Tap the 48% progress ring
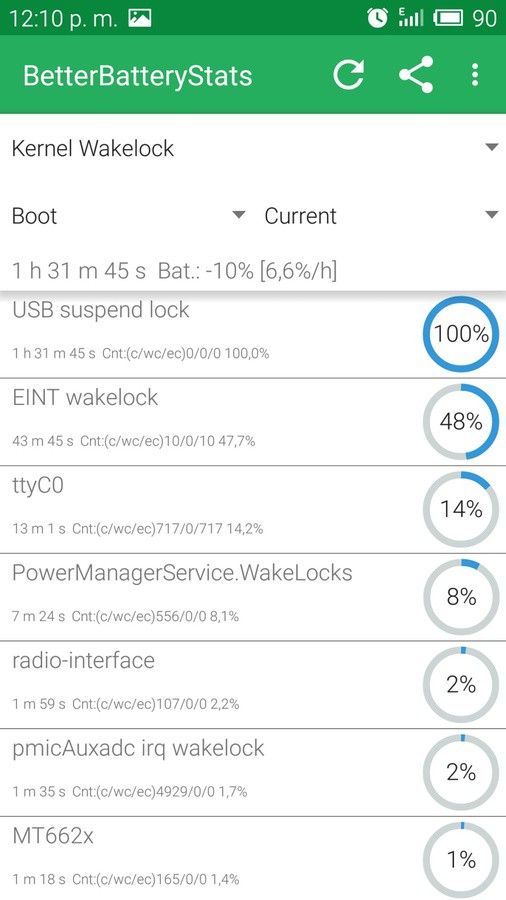This screenshot has height=900, width=506. 461,422
